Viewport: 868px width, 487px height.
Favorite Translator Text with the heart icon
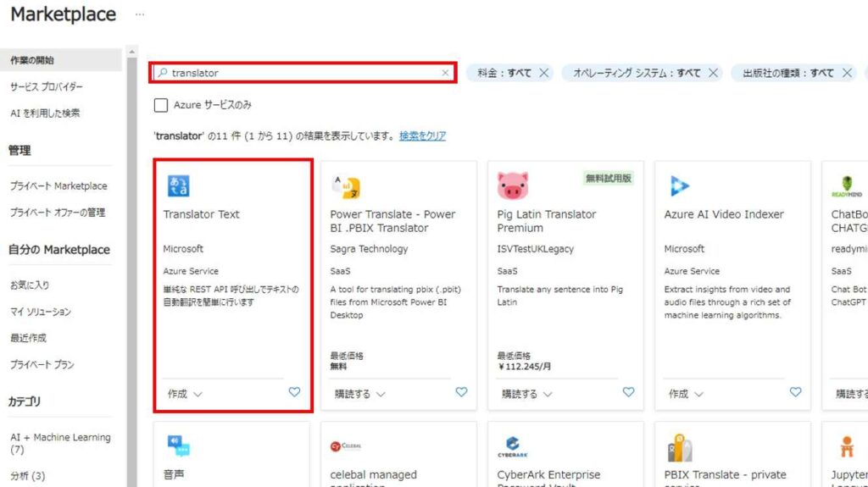[294, 392]
